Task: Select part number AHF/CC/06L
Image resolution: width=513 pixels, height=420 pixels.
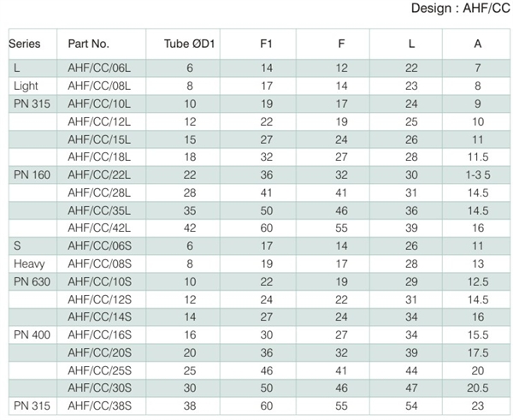Action: tap(99, 68)
